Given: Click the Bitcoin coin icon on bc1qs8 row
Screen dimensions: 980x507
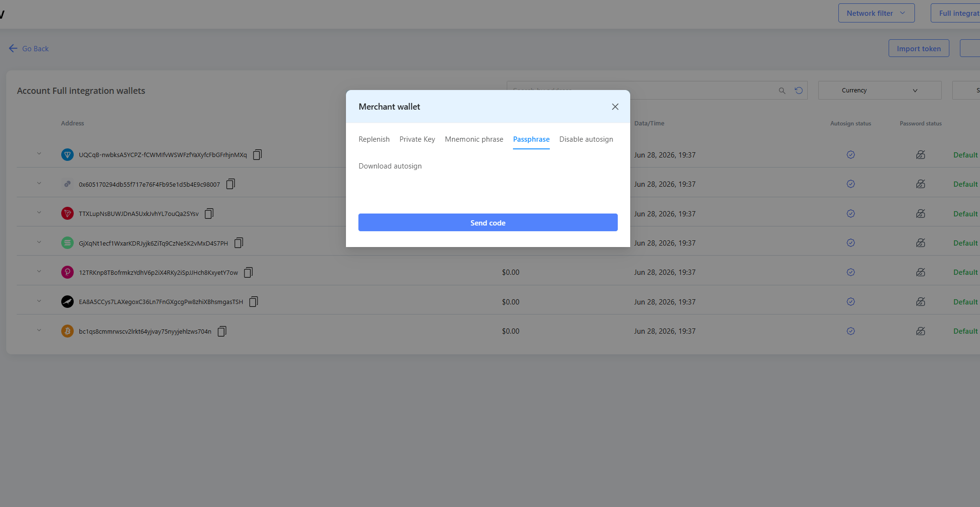Looking at the screenshot, I should [x=67, y=331].
